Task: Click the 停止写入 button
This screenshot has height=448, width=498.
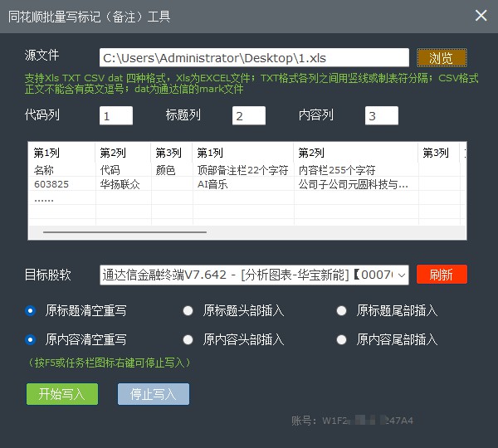Action: coord(154,394)
